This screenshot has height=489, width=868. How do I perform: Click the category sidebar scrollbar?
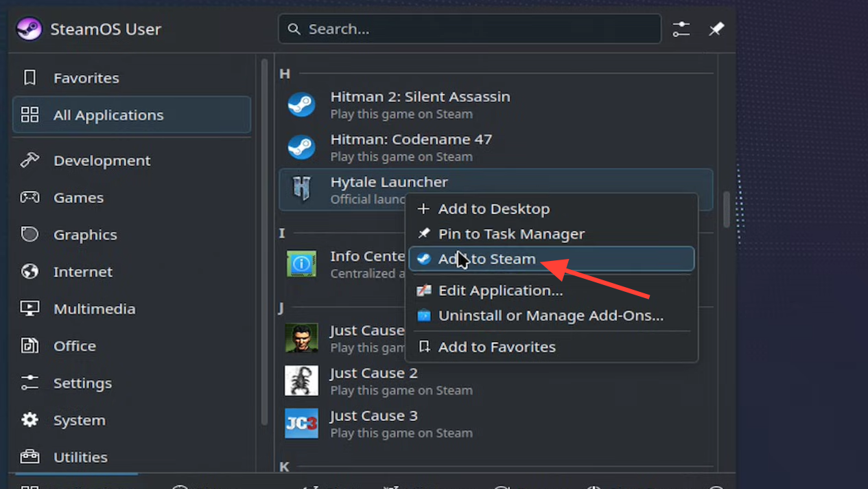coord(265,240)
